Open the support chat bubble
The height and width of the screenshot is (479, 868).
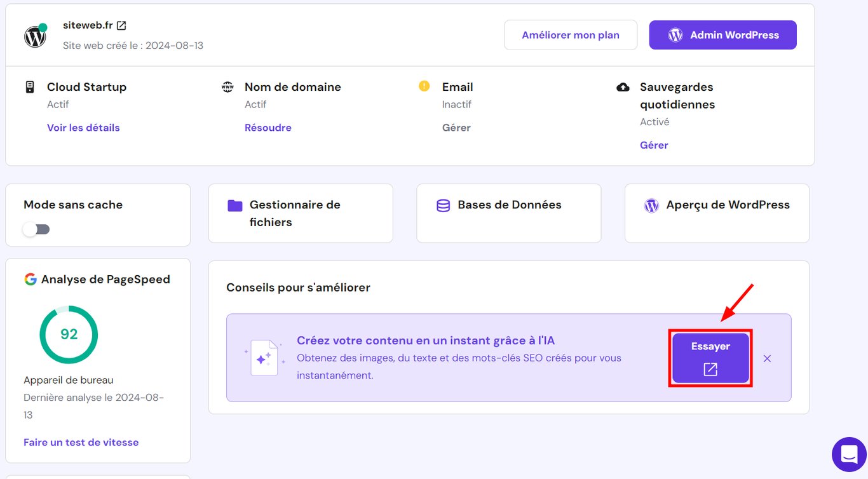pyautogui.click(x=849, y=454)
